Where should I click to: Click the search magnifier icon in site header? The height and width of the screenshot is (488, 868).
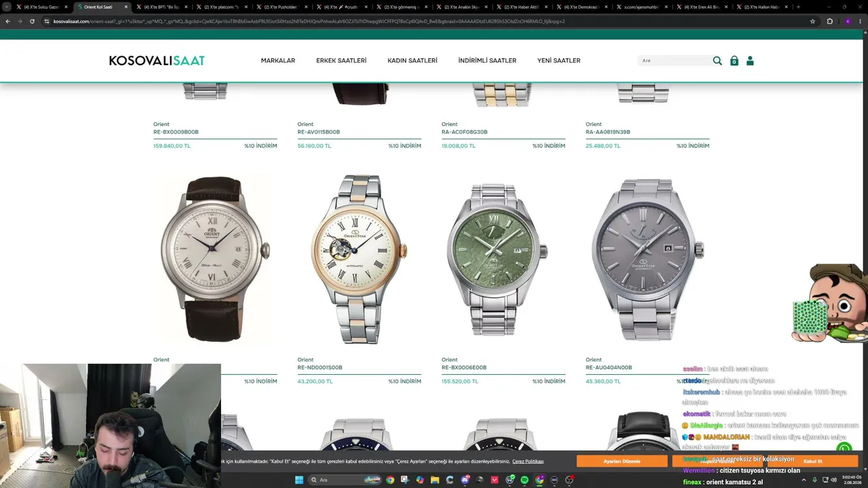717,61
